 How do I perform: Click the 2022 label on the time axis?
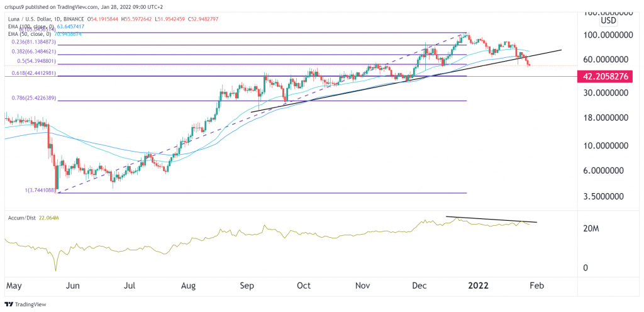(478, 286)
